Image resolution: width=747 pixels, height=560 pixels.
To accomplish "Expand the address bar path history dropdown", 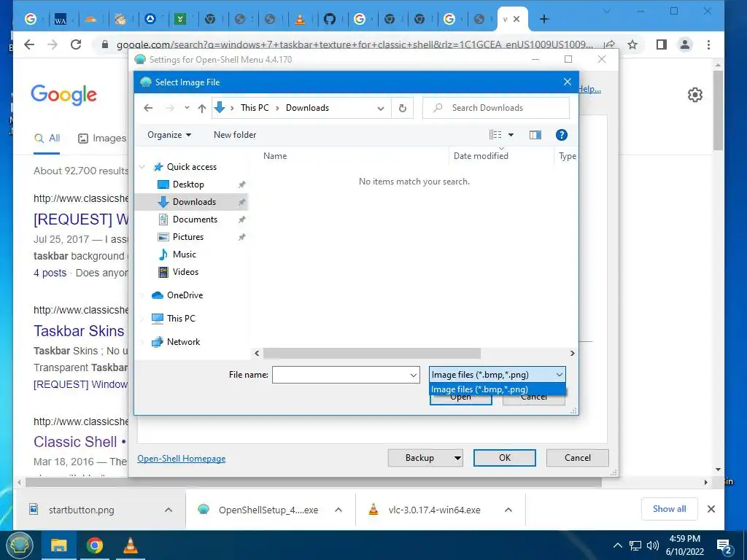I will point(381,108).
